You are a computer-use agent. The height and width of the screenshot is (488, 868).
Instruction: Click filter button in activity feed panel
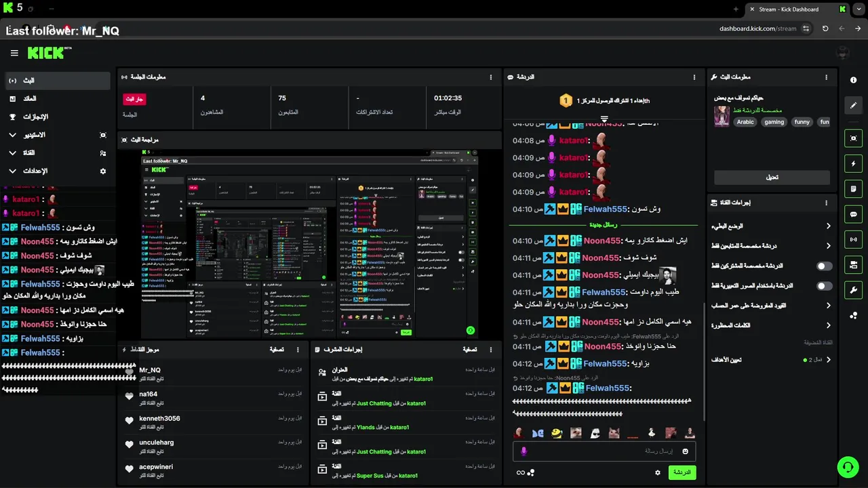coord(276,350)
